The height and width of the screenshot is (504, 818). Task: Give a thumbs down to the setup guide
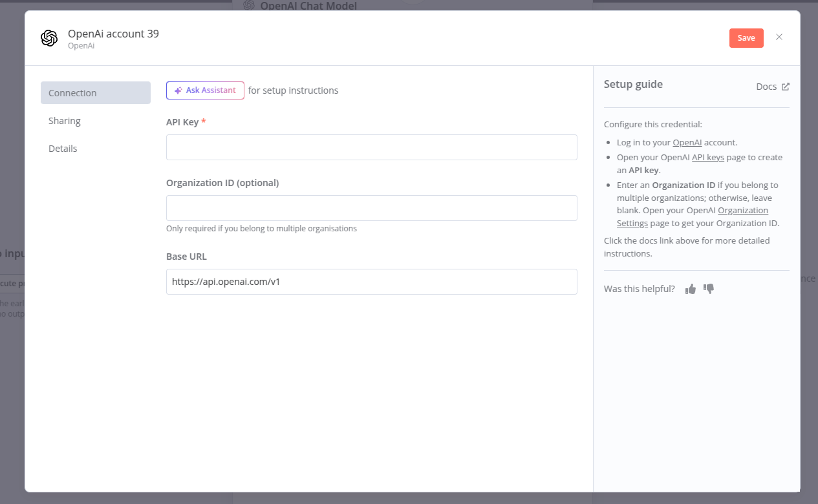(709, 289)
